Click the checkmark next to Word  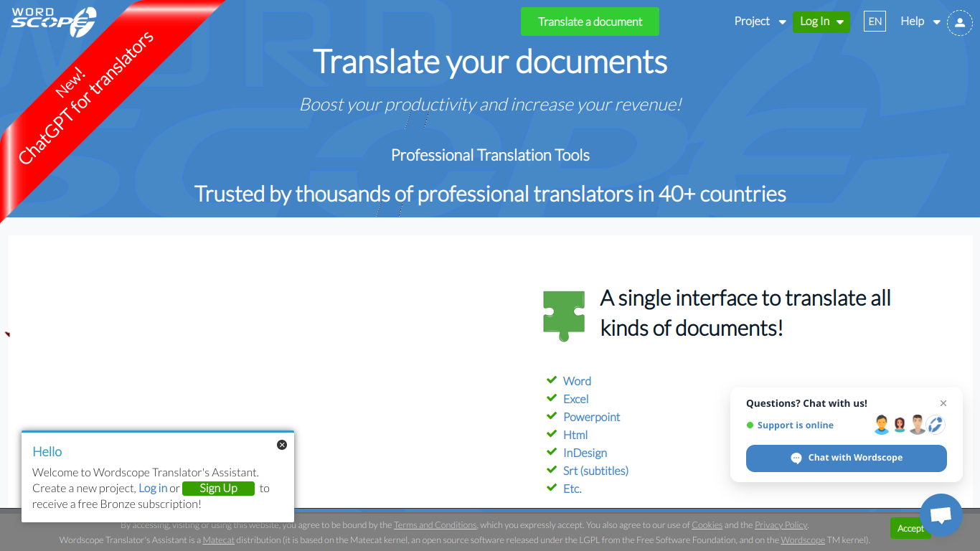tap(552, 380)
